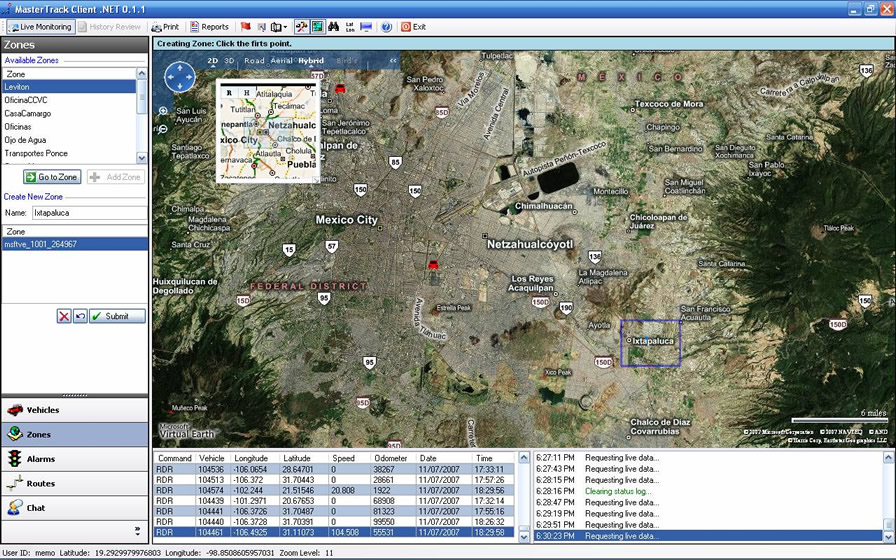Viewport: 896px width, 560px height.
Task: Click the red flag toolbar icon
Action: tap(246, 27)
